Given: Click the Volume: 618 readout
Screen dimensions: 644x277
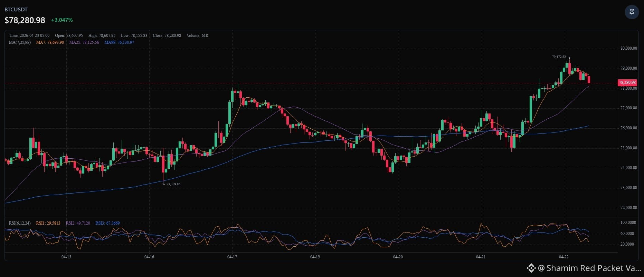Looking at the screenshot, I should pyautogui.click(x=197, y=36).
